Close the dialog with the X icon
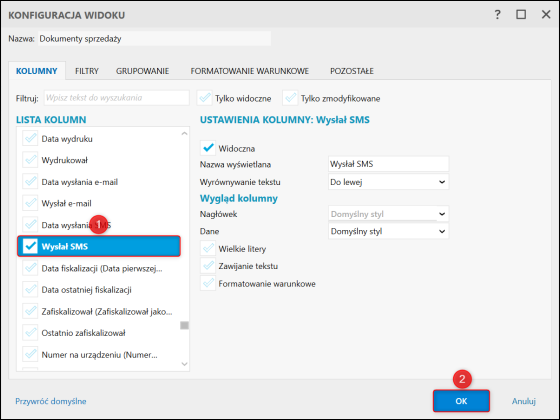 [x=546, y=15]
